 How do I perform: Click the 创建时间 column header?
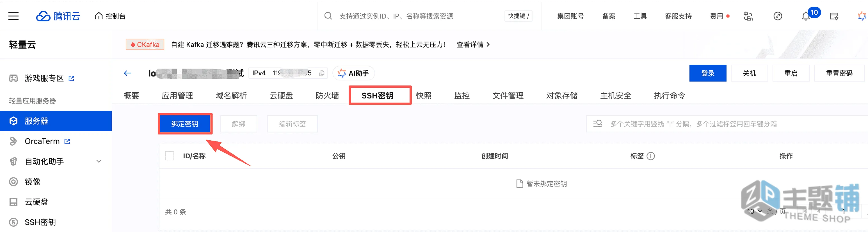(x=494, y=156)
